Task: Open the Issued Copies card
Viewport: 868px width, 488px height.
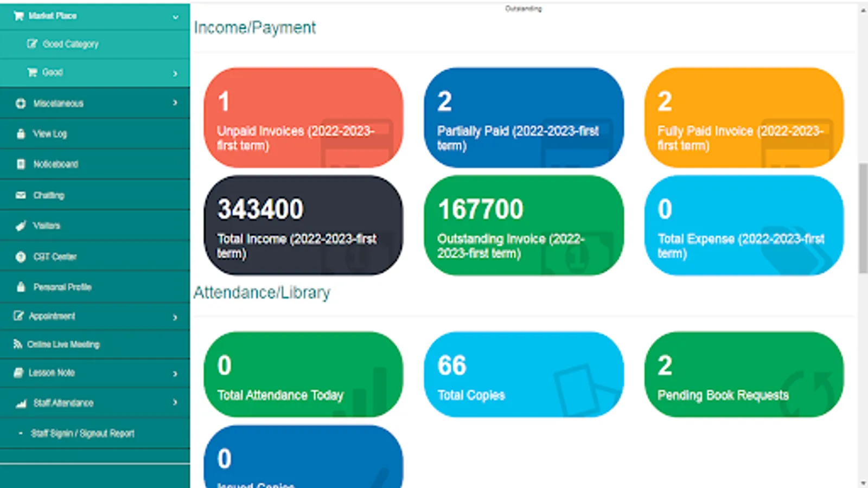Action: click(303, 457)
